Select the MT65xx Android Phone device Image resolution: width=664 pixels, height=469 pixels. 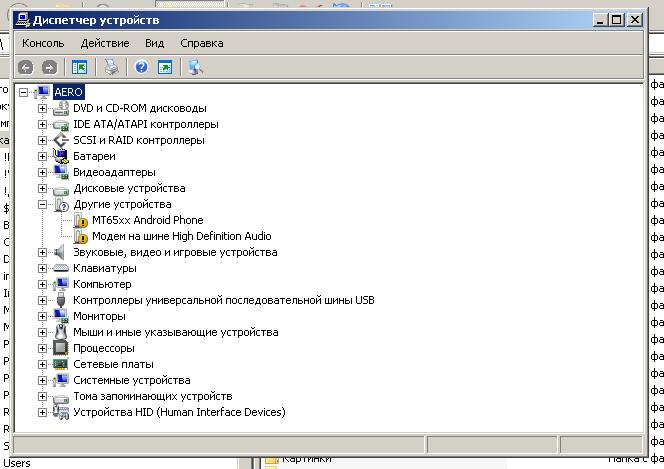pos(147,220)
